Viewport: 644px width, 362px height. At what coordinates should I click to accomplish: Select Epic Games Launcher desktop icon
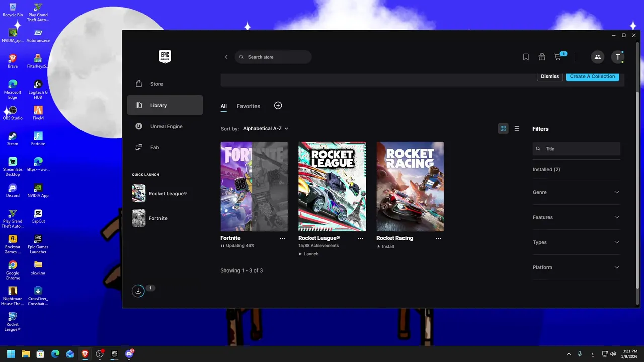coord(38,244)
